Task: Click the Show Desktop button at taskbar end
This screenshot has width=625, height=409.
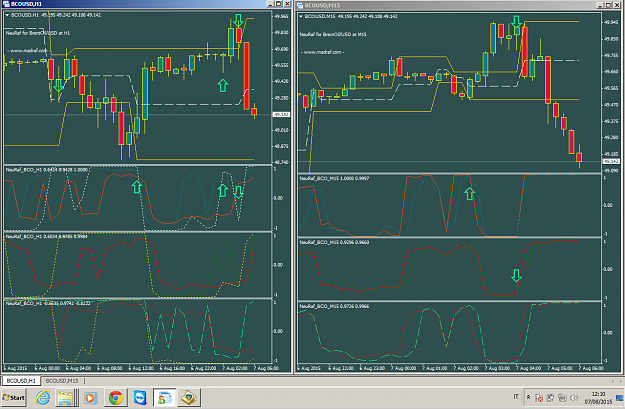Action: click(x=620, y=397)
